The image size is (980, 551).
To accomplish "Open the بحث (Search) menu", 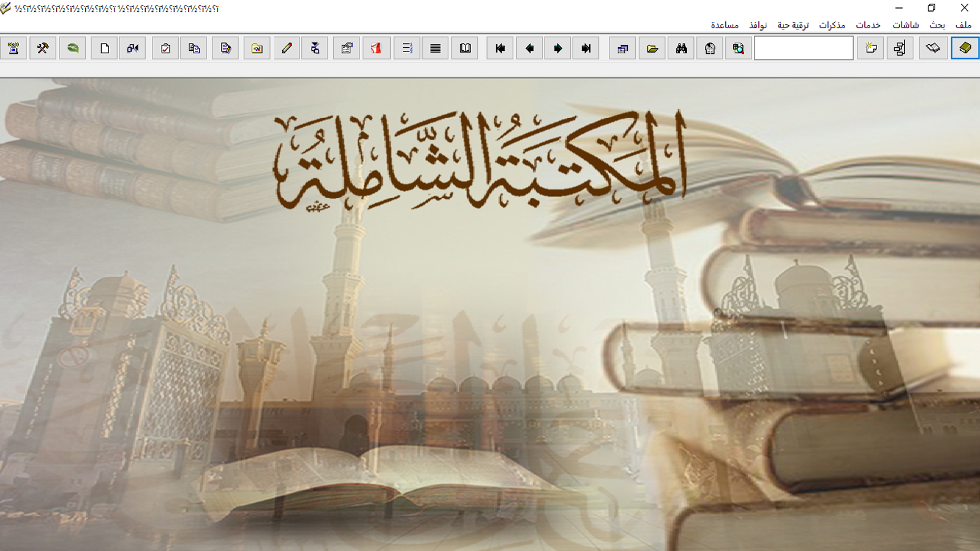I will pyautogui.click(x=937, y=25).
